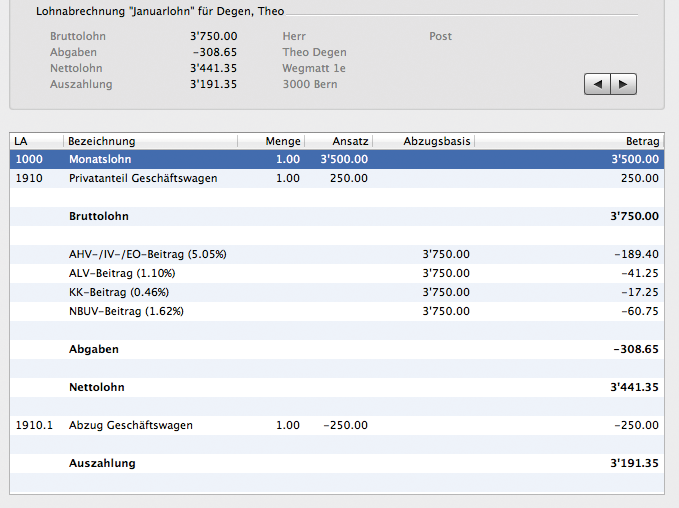Click the Bezeichnung column header

[150, 141]
